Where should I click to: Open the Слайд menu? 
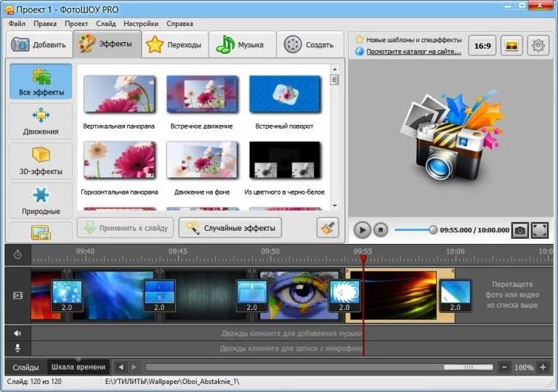coord(105,23)
